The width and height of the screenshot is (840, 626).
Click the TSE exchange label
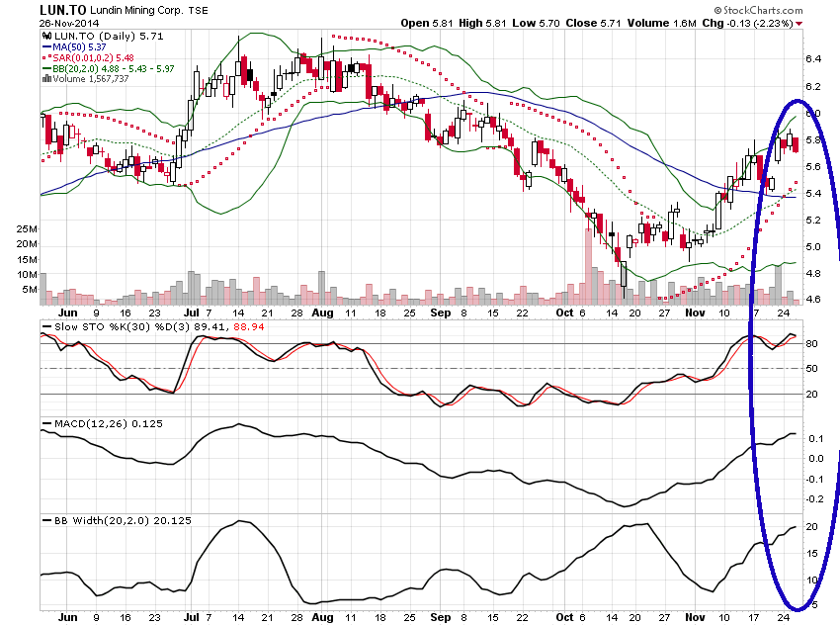pos(199,11)
